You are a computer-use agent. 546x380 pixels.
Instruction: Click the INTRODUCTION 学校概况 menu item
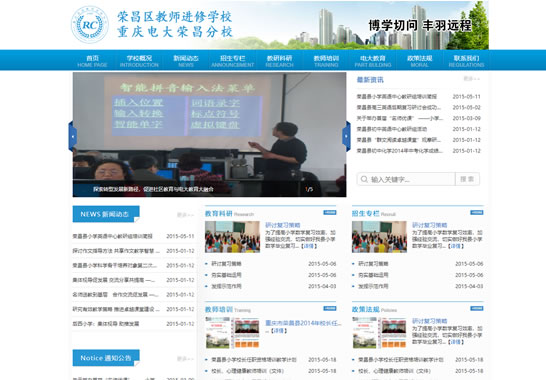[x=139, y=61]
